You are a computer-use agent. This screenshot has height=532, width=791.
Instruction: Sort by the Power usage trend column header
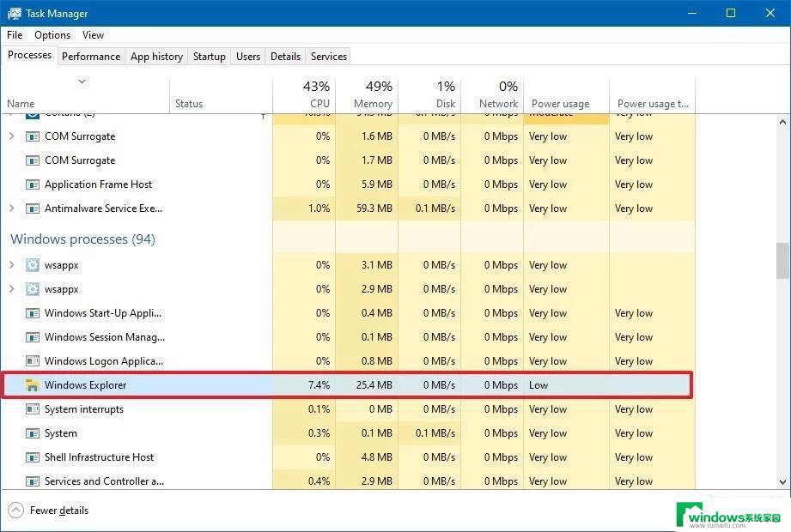click(x=652, y=94)
